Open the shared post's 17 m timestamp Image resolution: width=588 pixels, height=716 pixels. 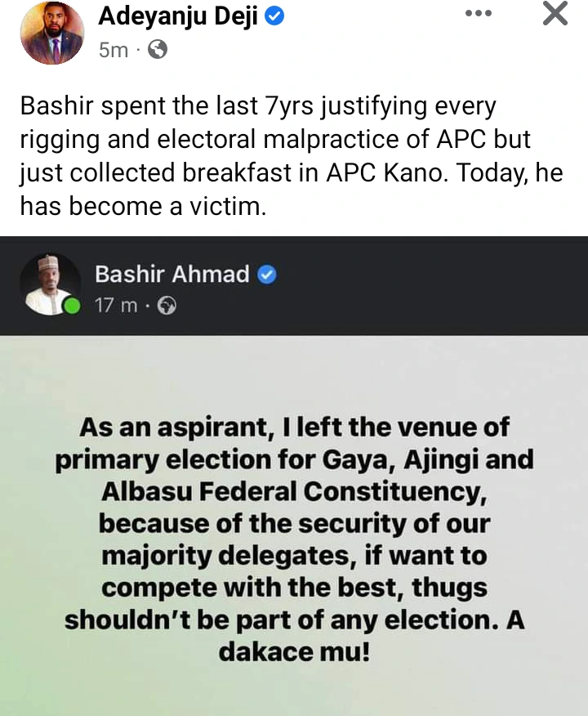[x=116, y=307]
